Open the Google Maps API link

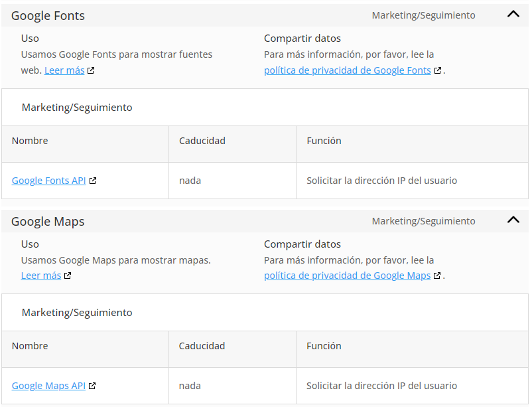48,386
